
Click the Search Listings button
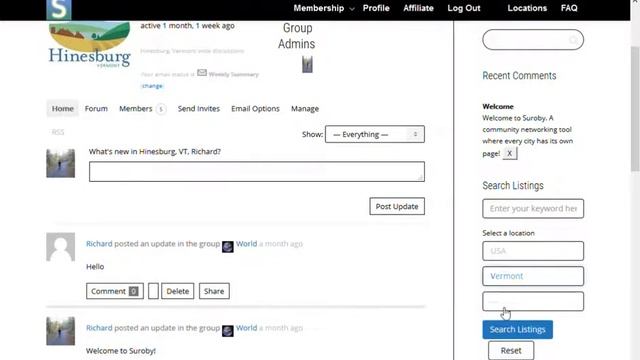pos(518,329)
